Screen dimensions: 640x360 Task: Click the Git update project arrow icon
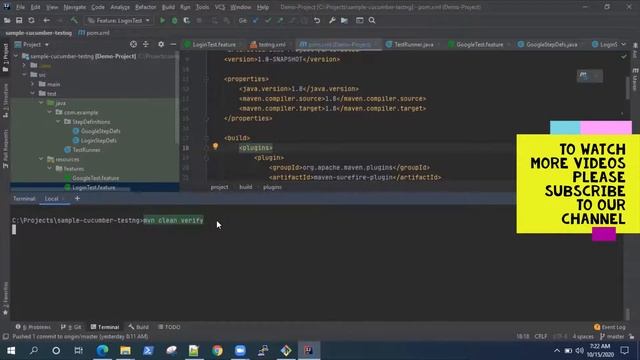click(x=256, y=20)
